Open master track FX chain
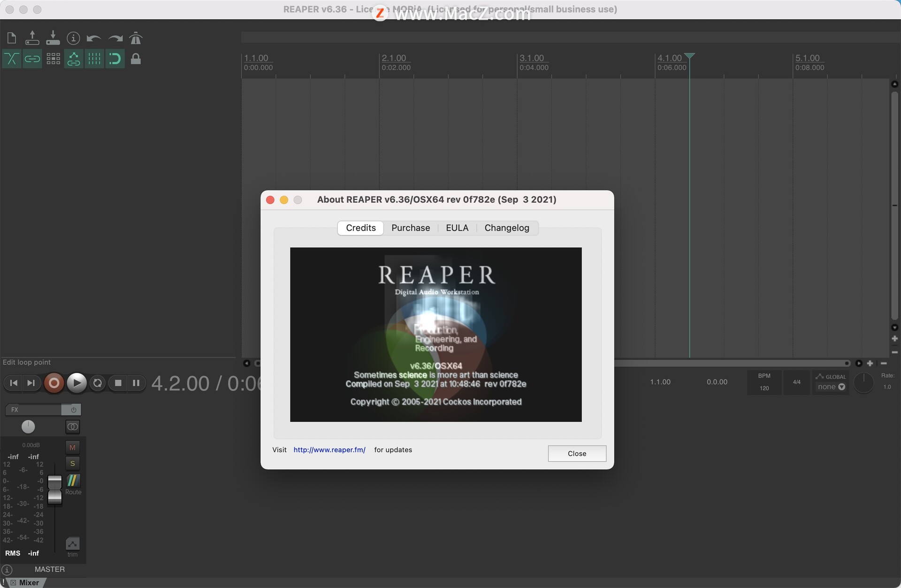 coord(33,410)
